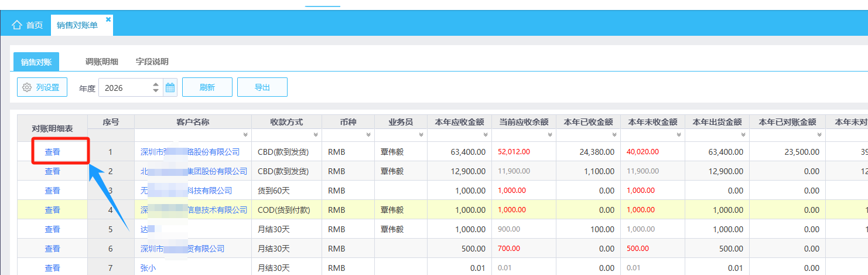This screenshot has width=868, height=275.
Task: Click 查看 link in row 5
Action: [x=53, y=229]
